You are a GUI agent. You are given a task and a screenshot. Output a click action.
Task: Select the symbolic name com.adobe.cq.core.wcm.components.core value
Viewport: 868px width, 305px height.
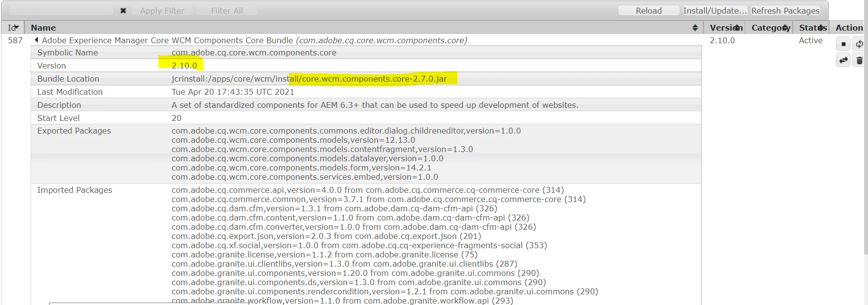pyautogui.click(x=253, y=52)
